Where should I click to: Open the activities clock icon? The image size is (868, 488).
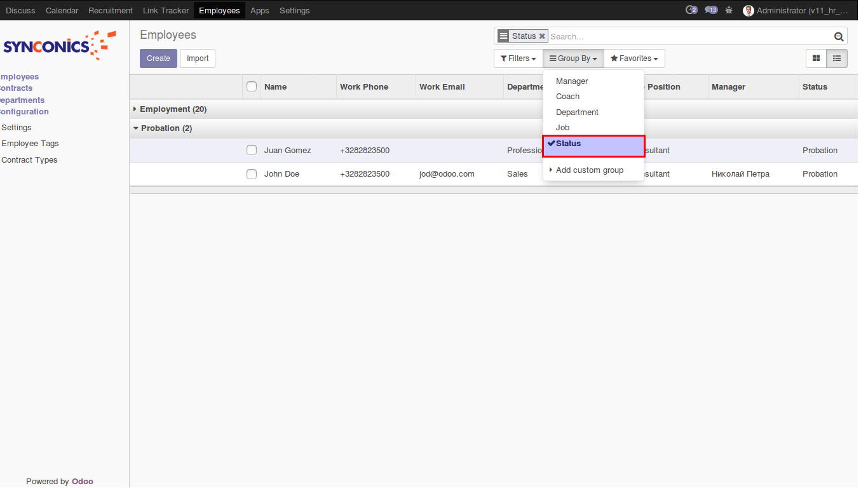tap(691, 10)
